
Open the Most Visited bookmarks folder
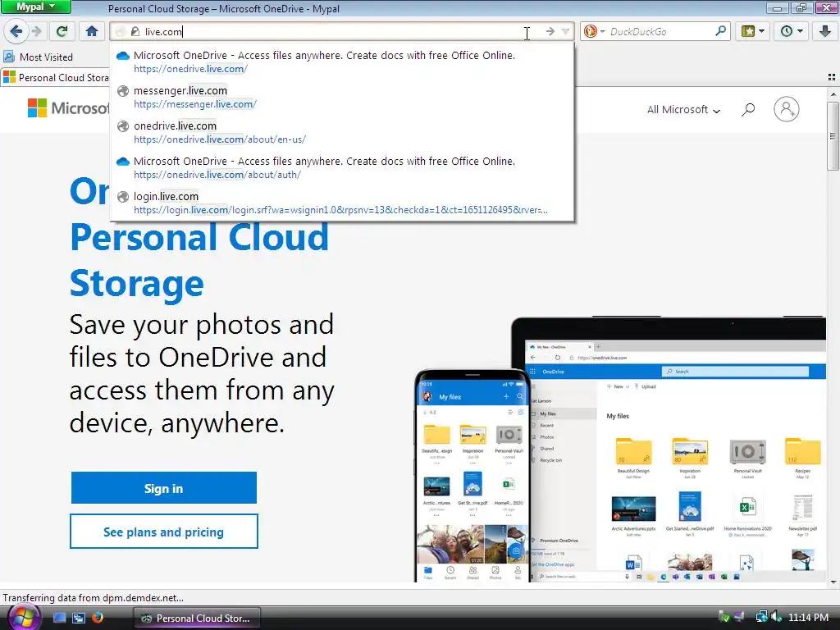click(38, 57)
